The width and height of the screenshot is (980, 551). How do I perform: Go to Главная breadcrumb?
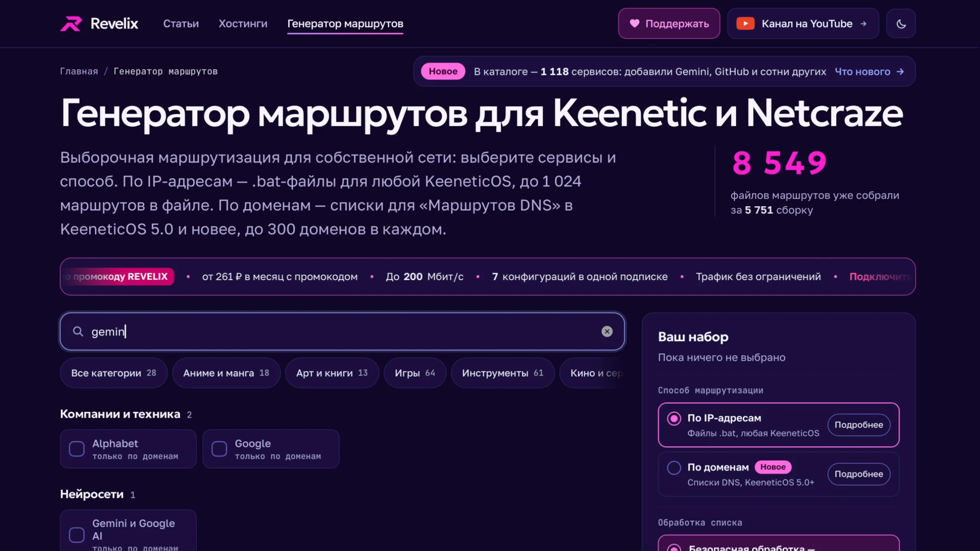pyautogui.click(x=79, y=72)
